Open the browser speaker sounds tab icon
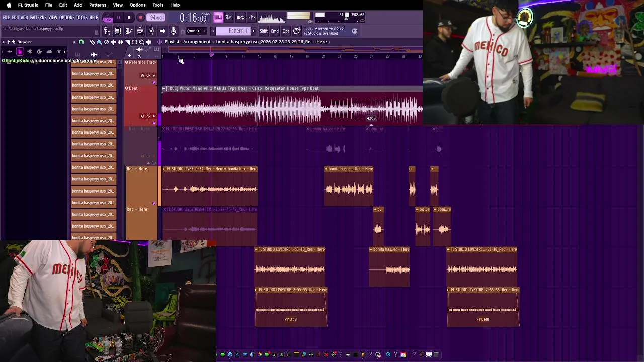Viewport: 644px width, 362px height. click(29, 51)
